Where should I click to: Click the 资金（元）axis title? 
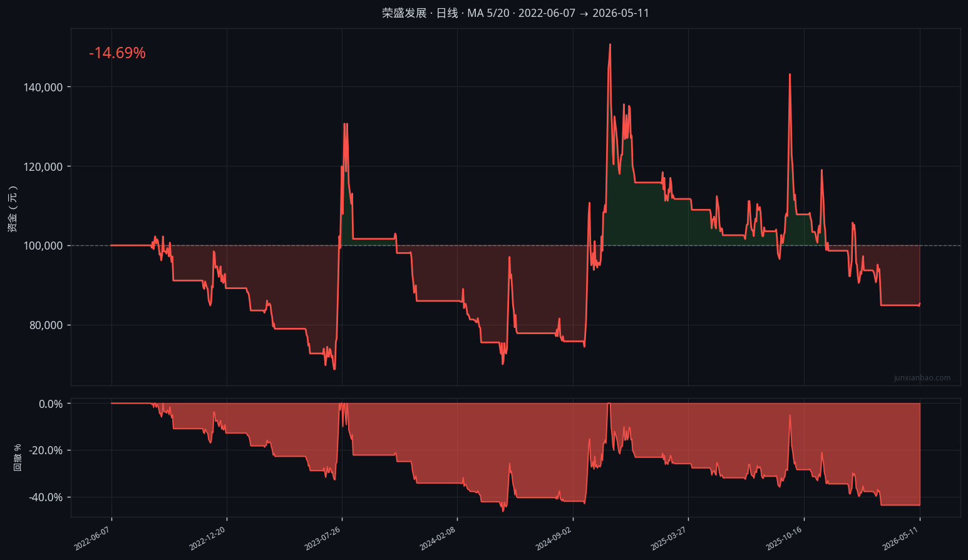click(13, 209)
